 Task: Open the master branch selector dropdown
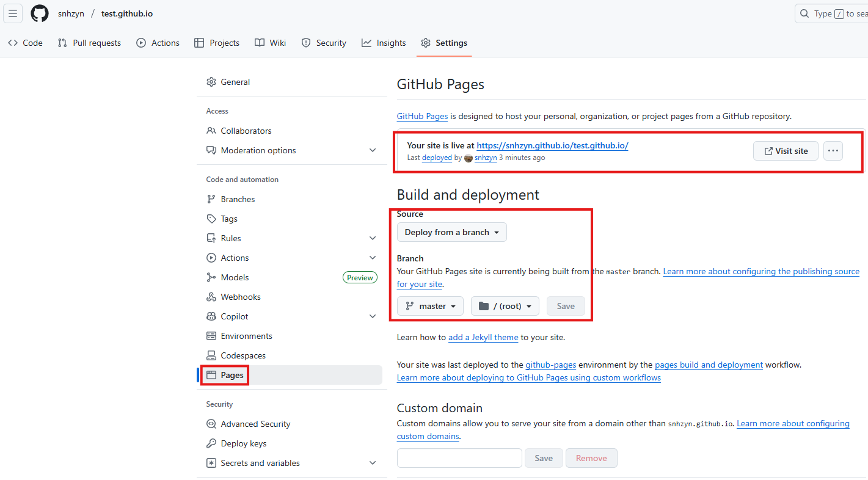pyautogui.click(x=430, y=306)
